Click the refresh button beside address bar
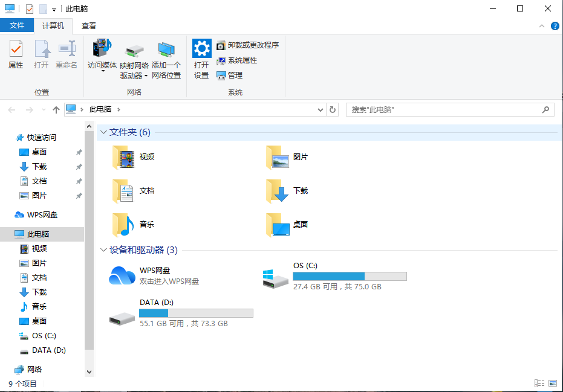The width and height of the screenshot is (563, 392). click(332, 109)
